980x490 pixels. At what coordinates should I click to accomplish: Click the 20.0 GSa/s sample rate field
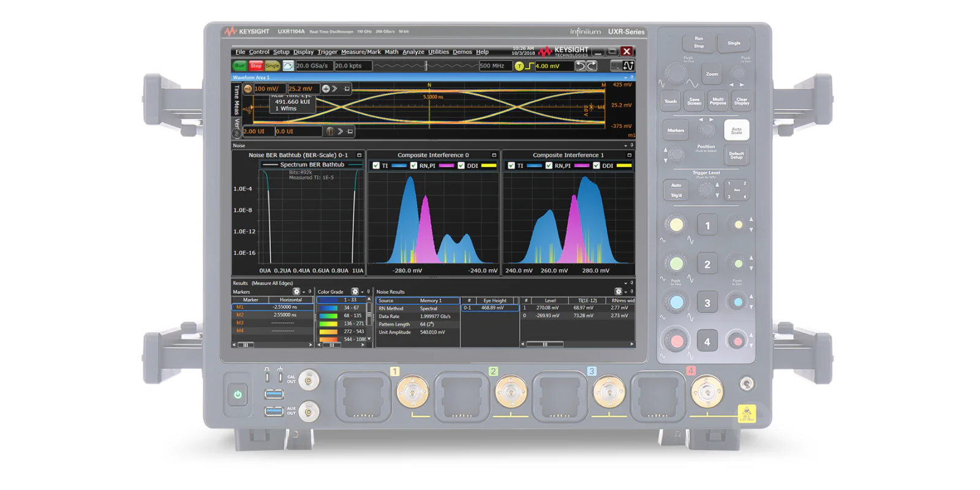314,66
